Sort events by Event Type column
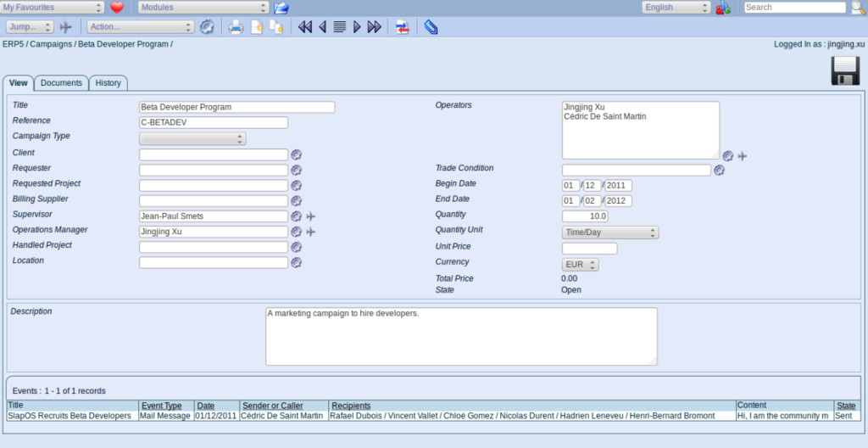The height and width of the screenshot is (448, 868). tap(161, 406)
